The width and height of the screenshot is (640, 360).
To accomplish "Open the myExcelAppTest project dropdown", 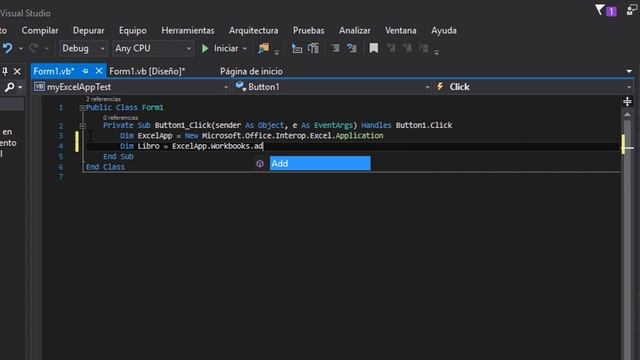I will [x=131, y=87].
